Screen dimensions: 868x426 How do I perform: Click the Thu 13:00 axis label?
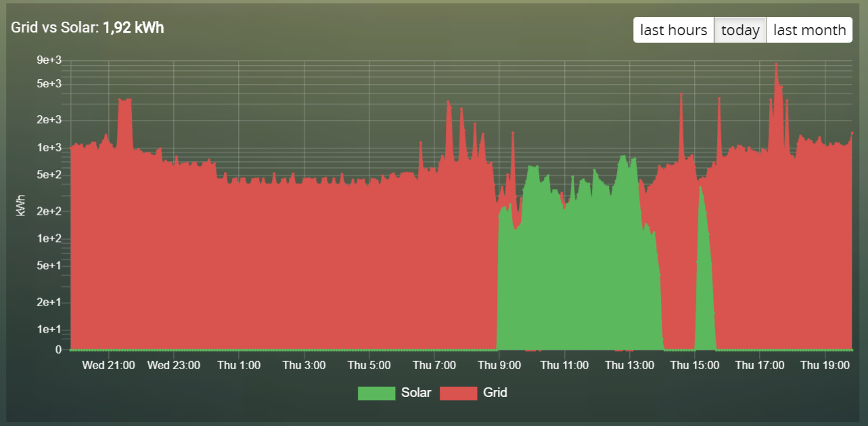(x=629, y=366)
